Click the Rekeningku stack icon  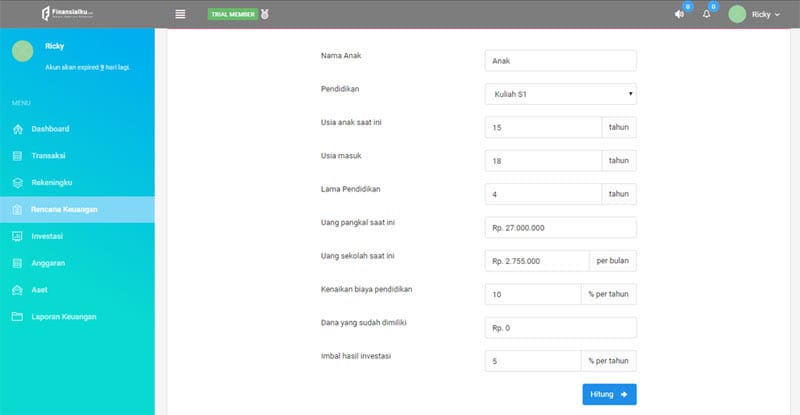tap(17, 183)
